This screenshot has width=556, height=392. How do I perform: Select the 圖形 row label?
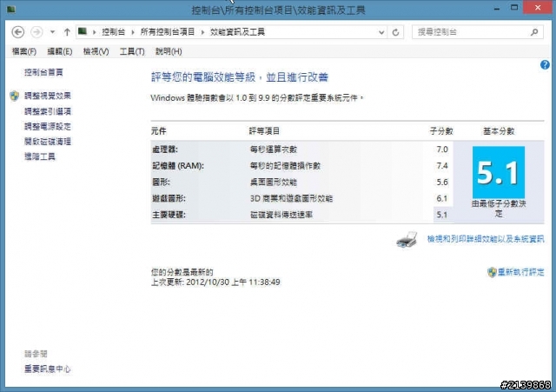(161, 182)
